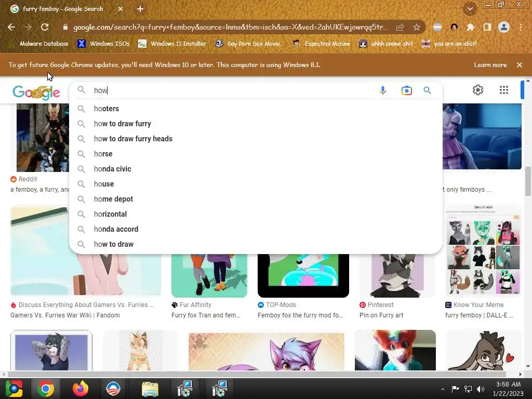Open Google Lens camera search
The image size is (532, 399).
coord(406,90)
